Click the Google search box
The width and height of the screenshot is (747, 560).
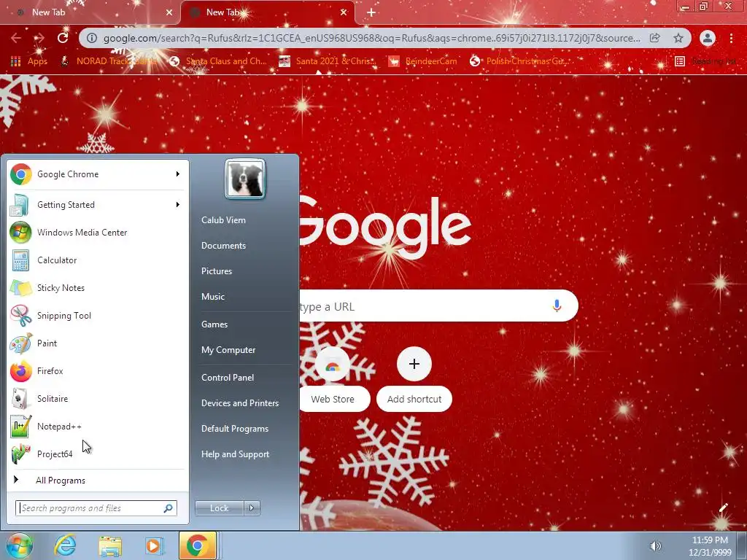[x=438, y=306]
